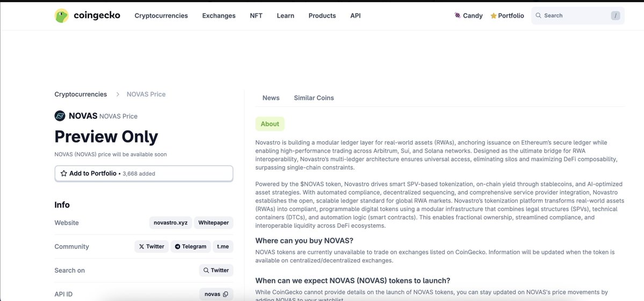Image resolution: width=644 pixels, height=301 pixels.
Task: Click the slash shortcut badge in search
Action: coord(615,16)
